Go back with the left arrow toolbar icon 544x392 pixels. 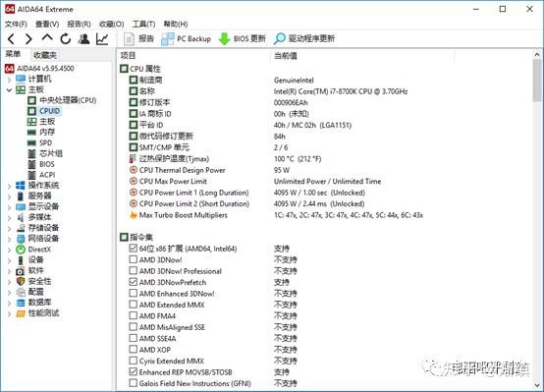point(11,39)
